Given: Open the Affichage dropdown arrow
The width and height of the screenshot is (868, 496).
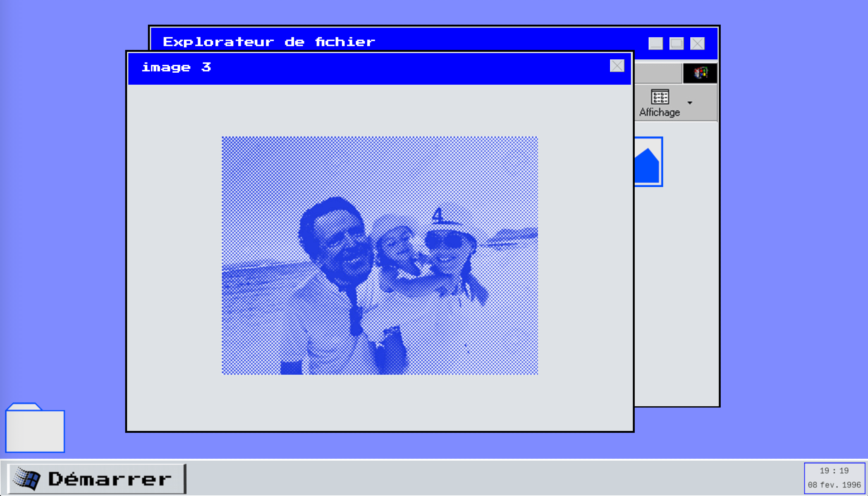Looking at the screenshot, I should click(x=690, y=103).
